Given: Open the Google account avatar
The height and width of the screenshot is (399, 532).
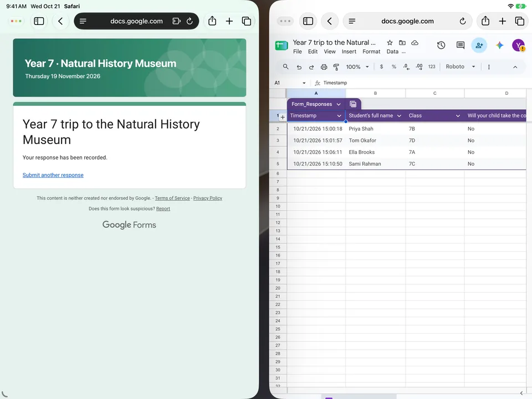Looking at the screenshot, I should coord(519,45).
